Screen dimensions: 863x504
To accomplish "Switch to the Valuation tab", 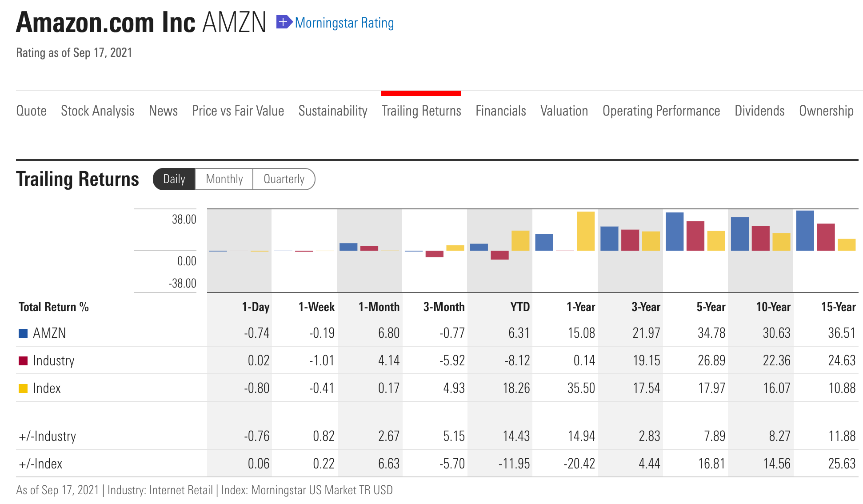I will pyautogui.click(x=564, y=111).
